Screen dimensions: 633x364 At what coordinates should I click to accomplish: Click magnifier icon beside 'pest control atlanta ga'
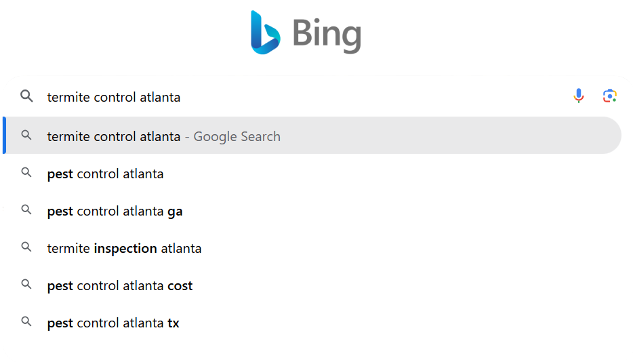click(x=26, y=210)
